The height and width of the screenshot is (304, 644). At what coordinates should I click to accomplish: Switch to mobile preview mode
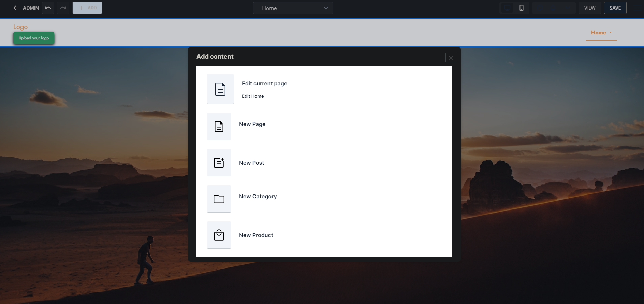tap(522, 8)
